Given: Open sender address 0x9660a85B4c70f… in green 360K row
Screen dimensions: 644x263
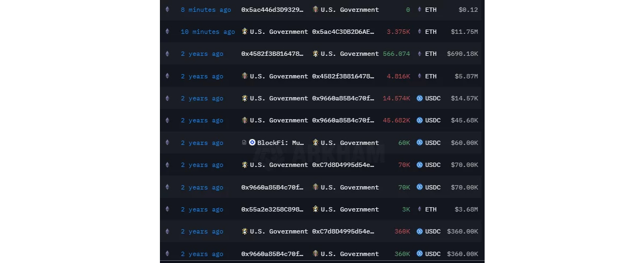Looking at the screenshot, I should 273,254.
